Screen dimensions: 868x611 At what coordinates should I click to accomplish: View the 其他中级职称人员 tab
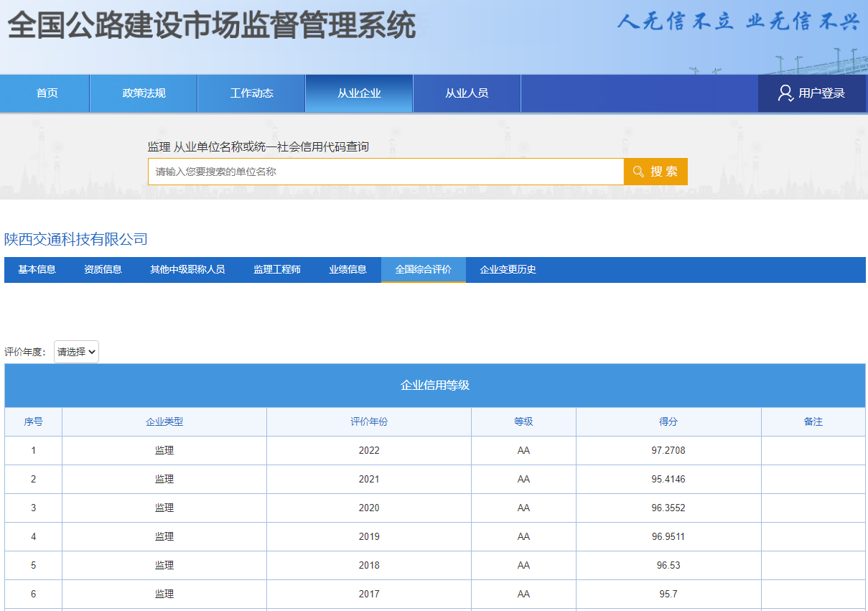coord(187,270)
